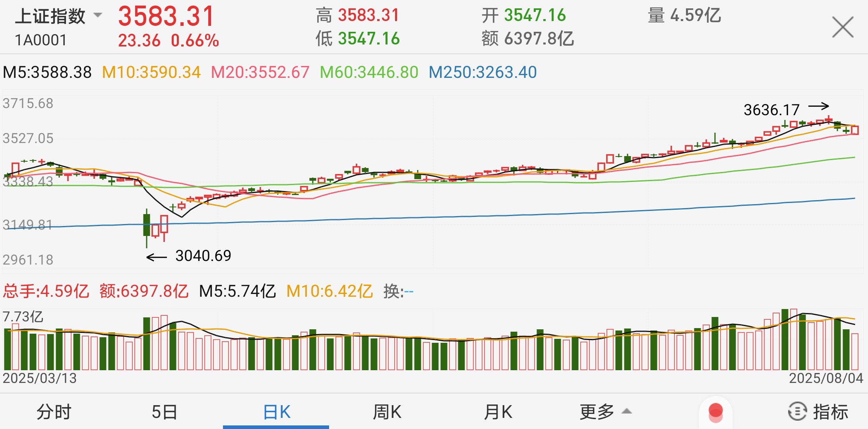Expand the 上证指数 index selector arrow

point(97,15)
